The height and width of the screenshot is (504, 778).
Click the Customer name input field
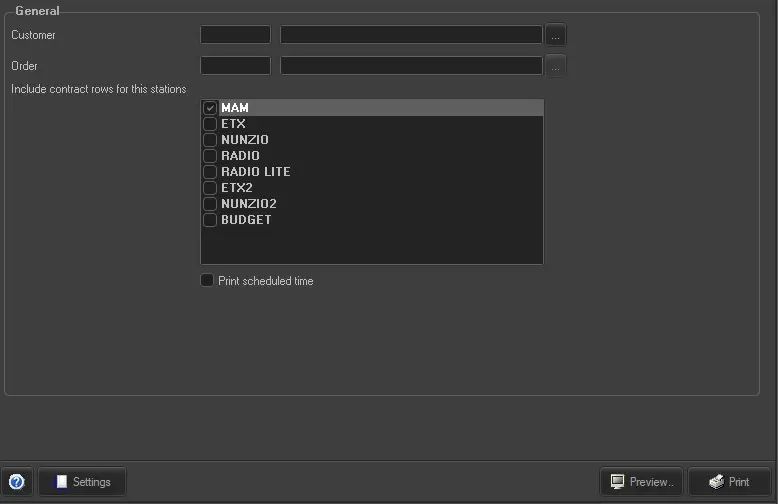[x=411, y=35]
